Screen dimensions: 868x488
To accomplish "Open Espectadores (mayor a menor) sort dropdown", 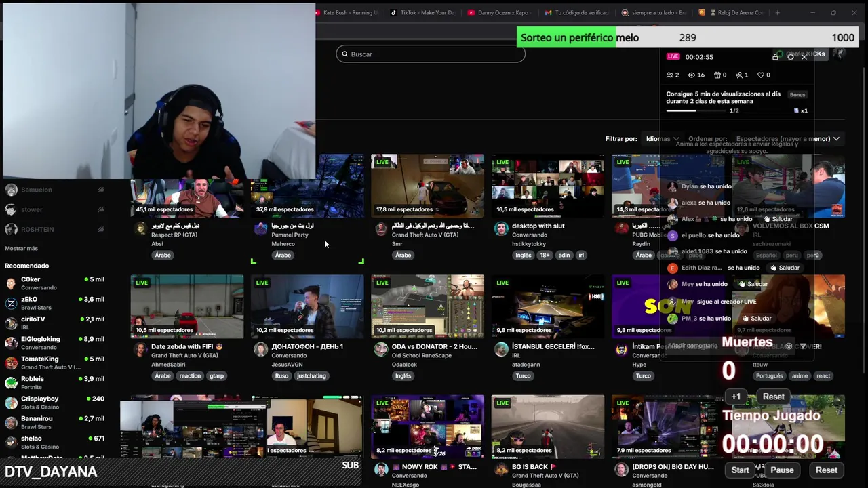I will (x=787, y=139).
